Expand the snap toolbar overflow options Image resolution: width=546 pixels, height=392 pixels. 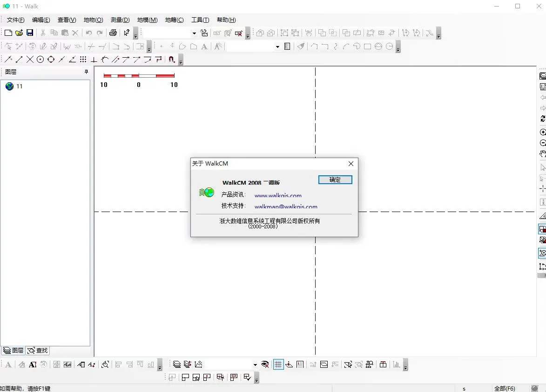[x=181, y=60]
